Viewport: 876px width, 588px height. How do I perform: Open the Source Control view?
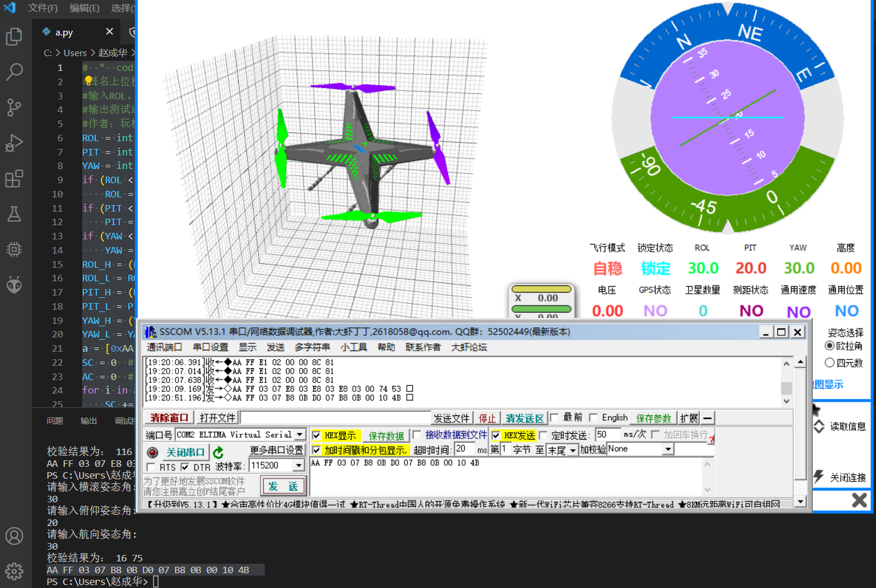(x=14, y=108)
